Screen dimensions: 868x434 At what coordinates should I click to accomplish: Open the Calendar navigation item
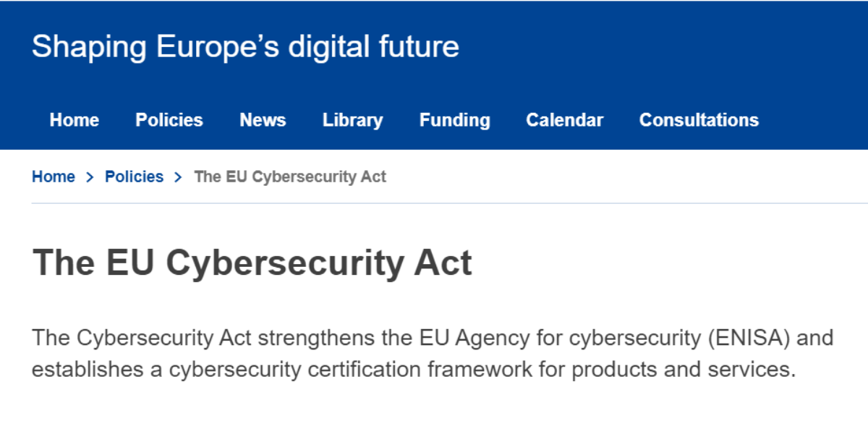(x=565, y=120)
